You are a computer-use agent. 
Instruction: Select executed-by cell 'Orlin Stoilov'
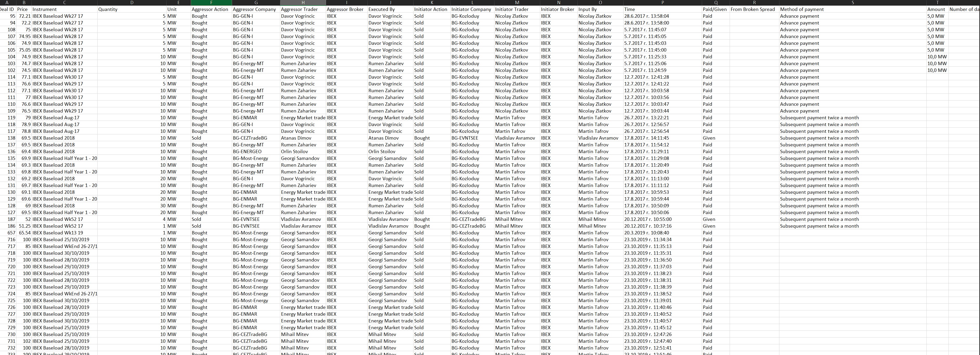(390, 152)
